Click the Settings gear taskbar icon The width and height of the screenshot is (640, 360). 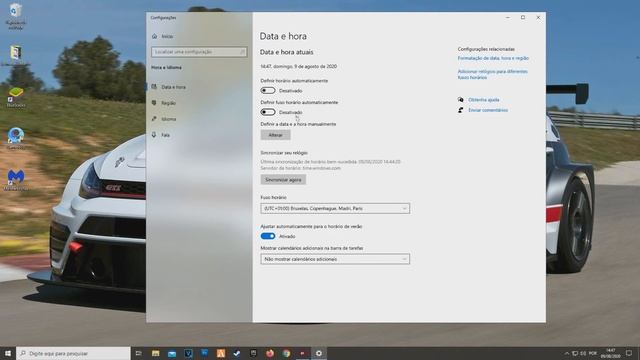(319, 353)
